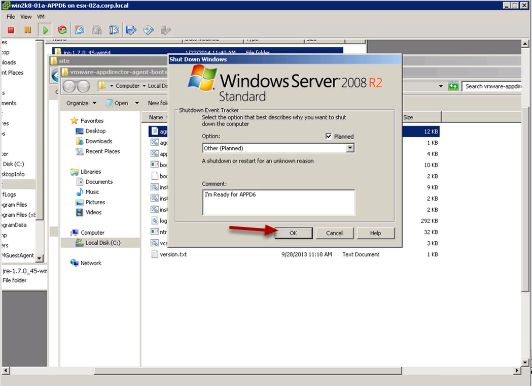Click the Explorer Back navigation button
532x386 pixels.
pos(69,86)
